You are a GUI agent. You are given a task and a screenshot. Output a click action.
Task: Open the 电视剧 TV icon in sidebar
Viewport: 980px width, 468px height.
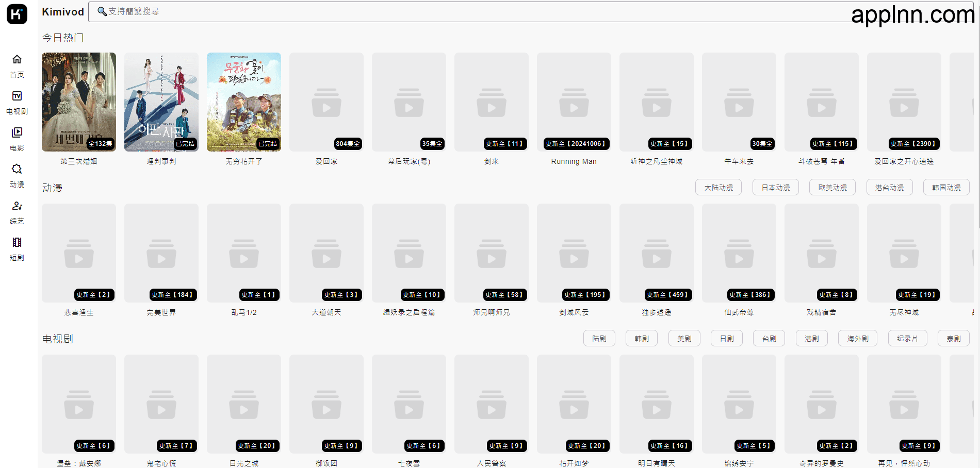pos(17,96)
